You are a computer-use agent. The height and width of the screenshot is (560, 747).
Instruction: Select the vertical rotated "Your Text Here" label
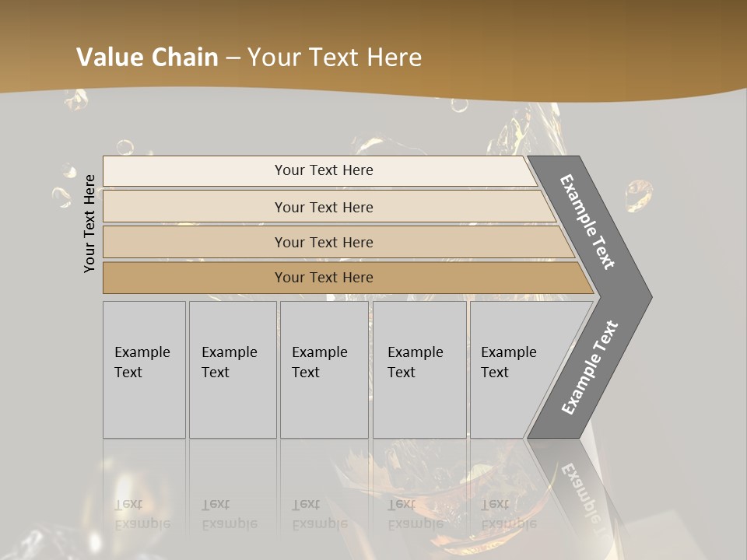89,223
